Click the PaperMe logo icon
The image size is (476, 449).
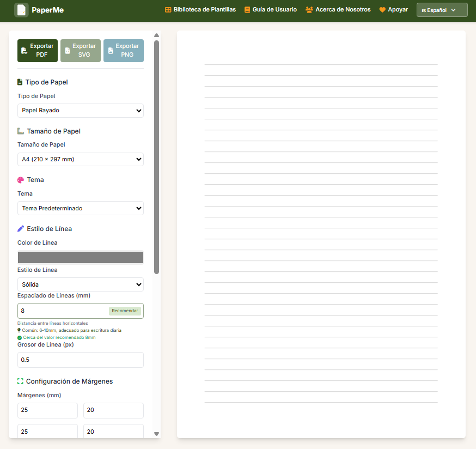coord(21,9)
